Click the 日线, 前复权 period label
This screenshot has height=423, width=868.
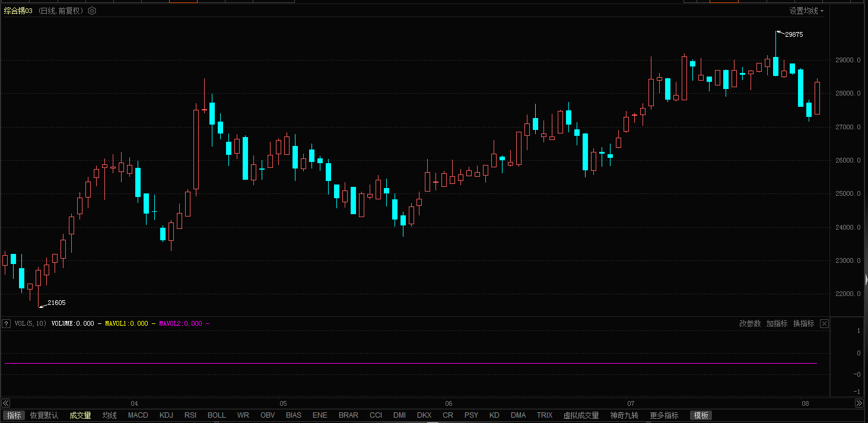[61, 11]
